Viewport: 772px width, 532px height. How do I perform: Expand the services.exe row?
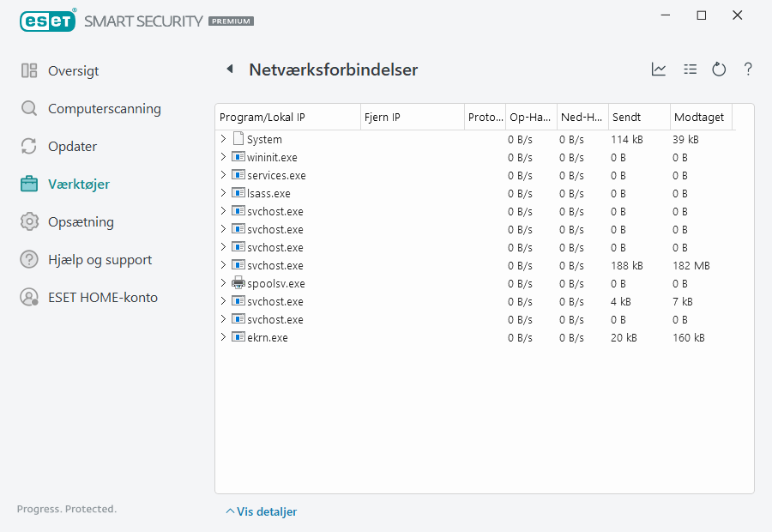223,175
